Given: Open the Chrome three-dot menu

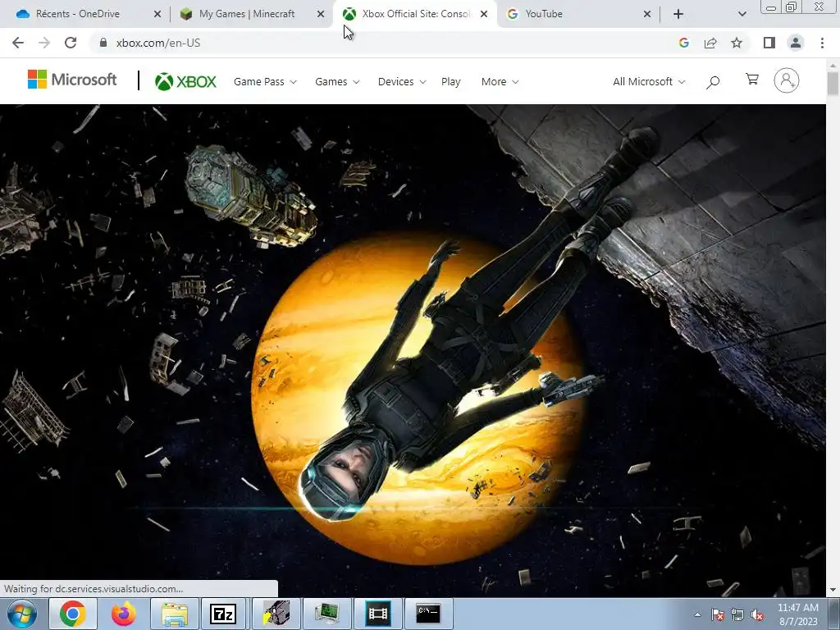Looking at the screenshot, I should tap(822, 43).
